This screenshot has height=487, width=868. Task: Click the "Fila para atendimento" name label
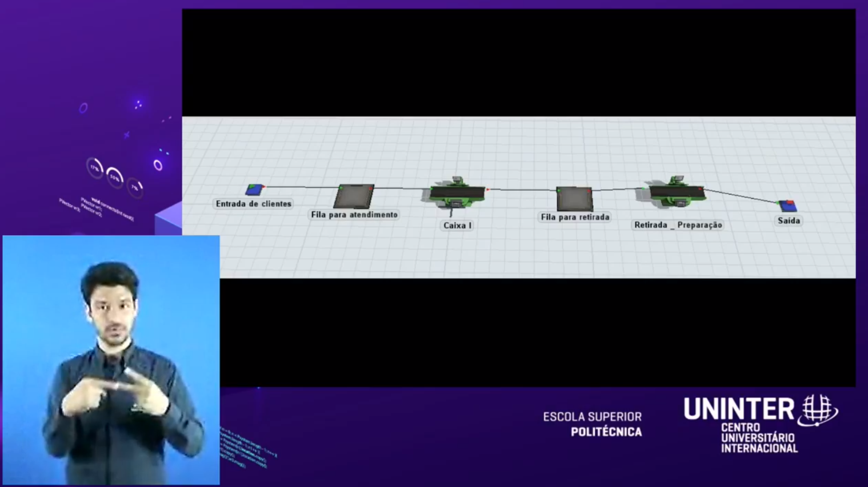click(354, 215)
